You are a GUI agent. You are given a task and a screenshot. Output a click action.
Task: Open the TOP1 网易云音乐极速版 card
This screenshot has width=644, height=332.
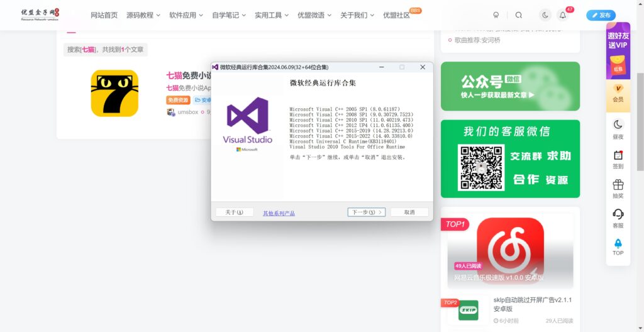(x=510, y=251)
